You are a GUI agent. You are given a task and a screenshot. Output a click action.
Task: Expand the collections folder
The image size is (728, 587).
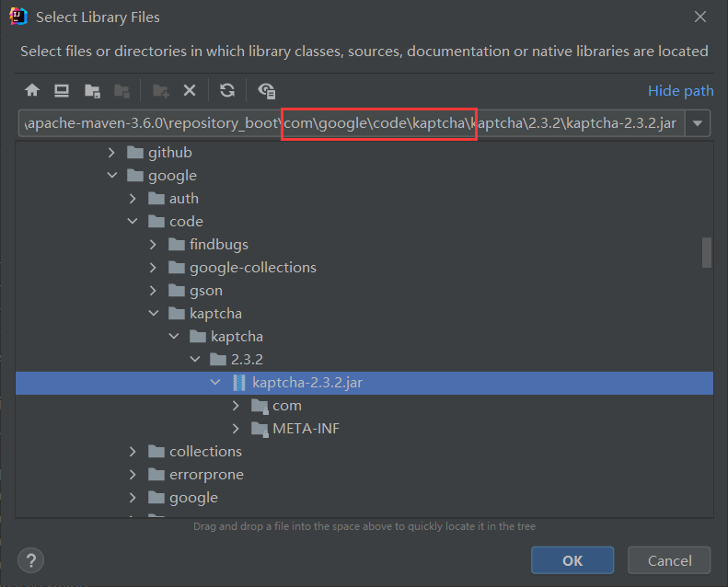133,451
